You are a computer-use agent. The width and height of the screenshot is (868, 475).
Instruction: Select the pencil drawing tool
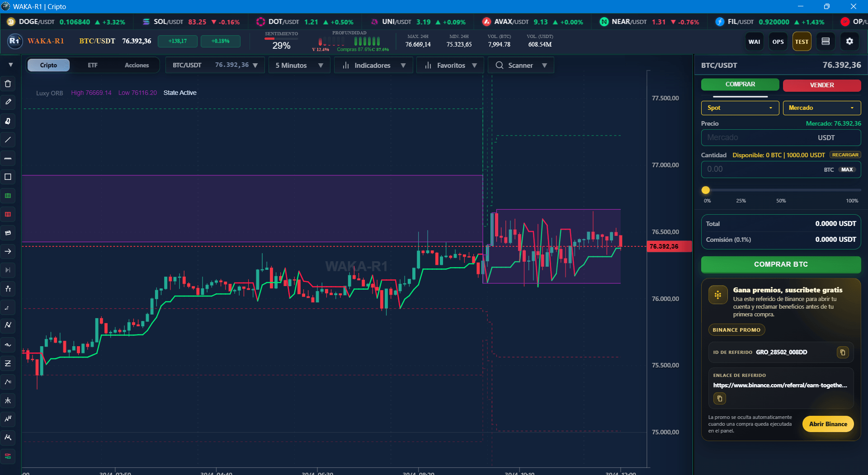[8, 102]
